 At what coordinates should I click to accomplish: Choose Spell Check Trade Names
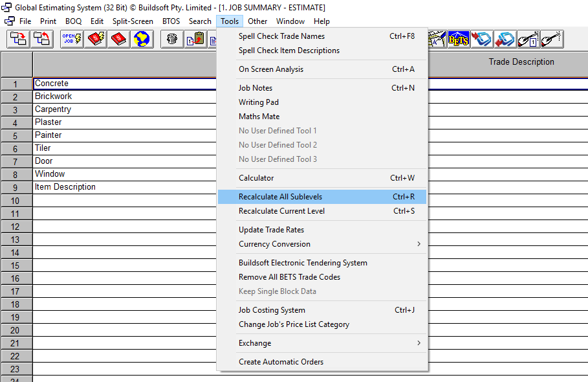[x=281, y=36]
